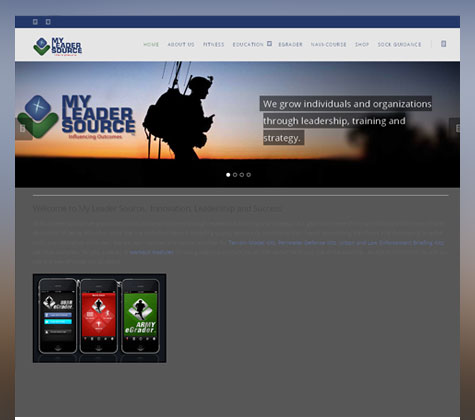Open the About Us menu item
The width and height of the screenshot is (475, 420).
(181, 44)
